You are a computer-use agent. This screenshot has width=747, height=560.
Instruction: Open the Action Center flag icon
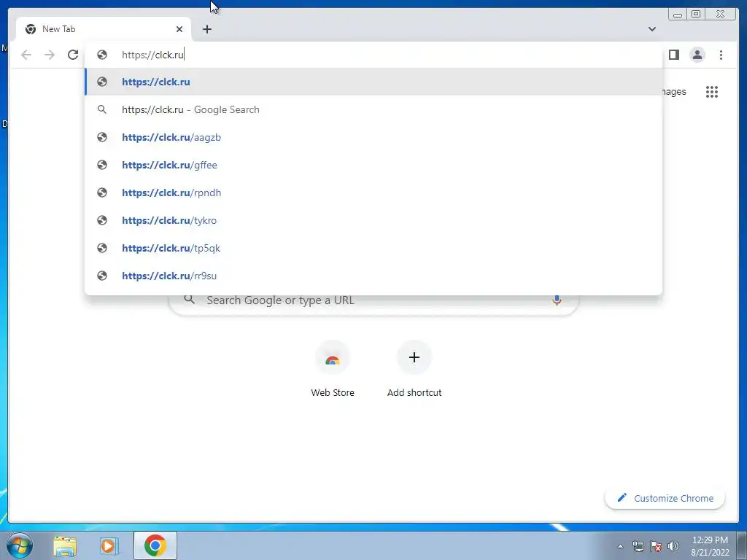point(656,546)
